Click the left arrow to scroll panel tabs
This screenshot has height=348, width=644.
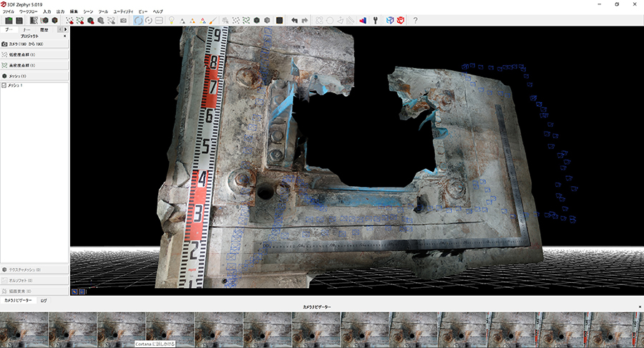[60, 29]
